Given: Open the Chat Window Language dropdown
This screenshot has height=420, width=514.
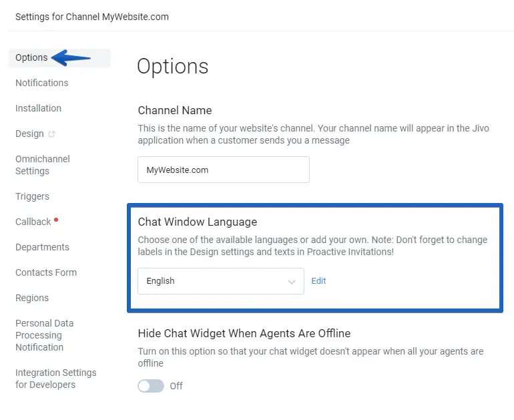Looking at the screenshot, I should click(220, 281).
